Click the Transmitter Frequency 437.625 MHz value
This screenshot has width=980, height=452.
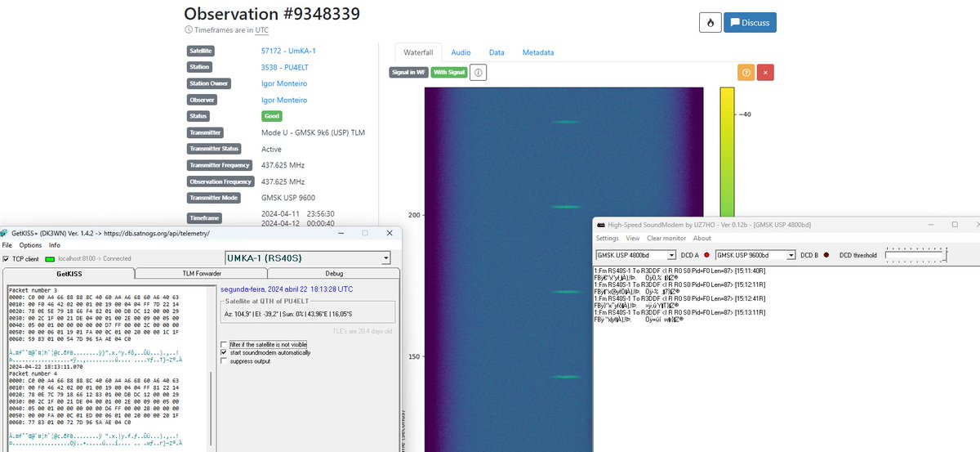click(283, 165)
